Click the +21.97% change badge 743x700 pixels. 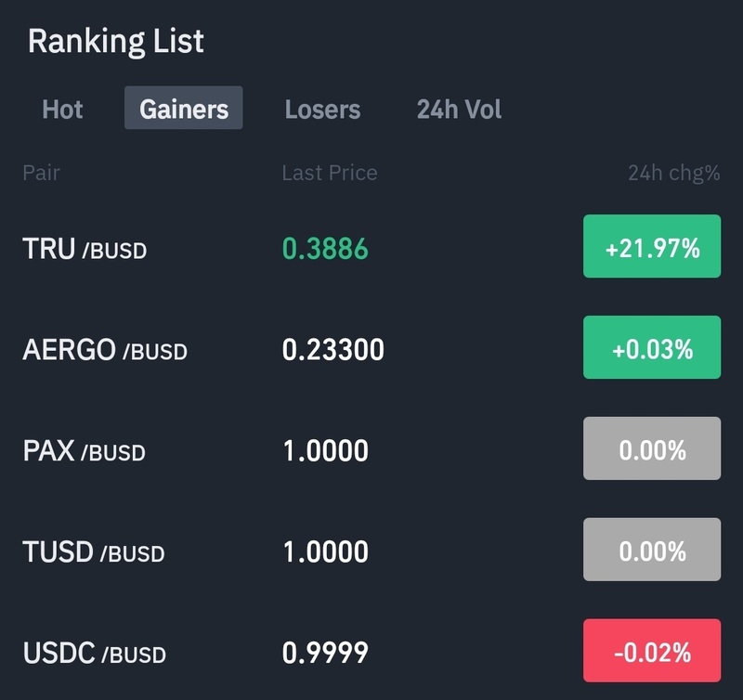click(652, 247)
